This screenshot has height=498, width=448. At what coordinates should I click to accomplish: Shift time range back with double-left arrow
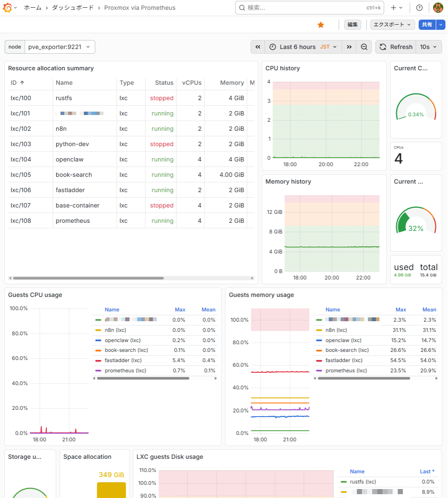point(258,47)
